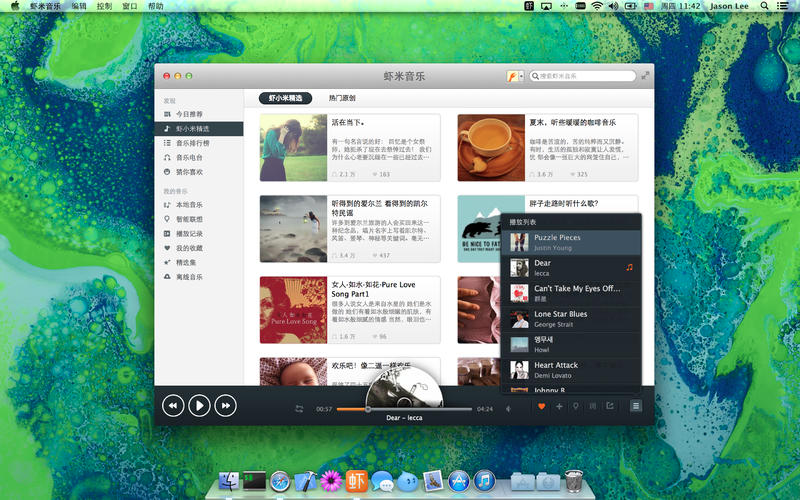Click the Dear – lecca now-playing title
Image resolution: width=800 pixels, height=500 pixels.
click(x=404, y=418)
